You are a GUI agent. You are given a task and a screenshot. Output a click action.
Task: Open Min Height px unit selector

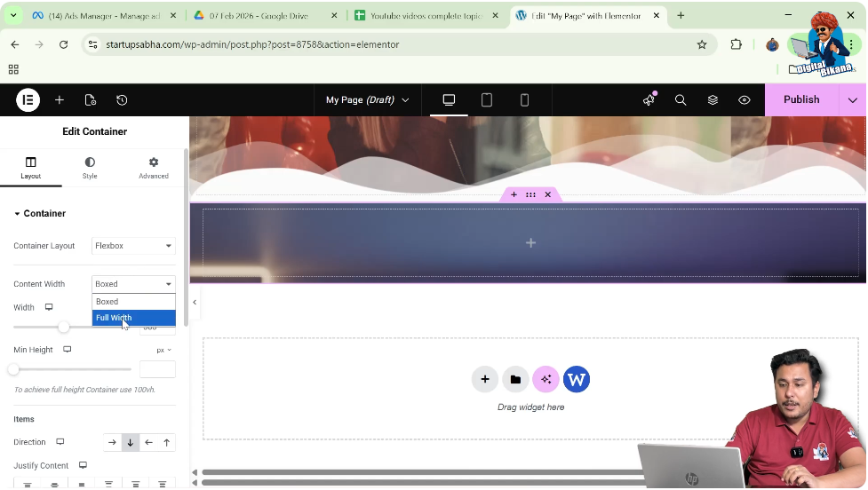[x=163, y=350]
